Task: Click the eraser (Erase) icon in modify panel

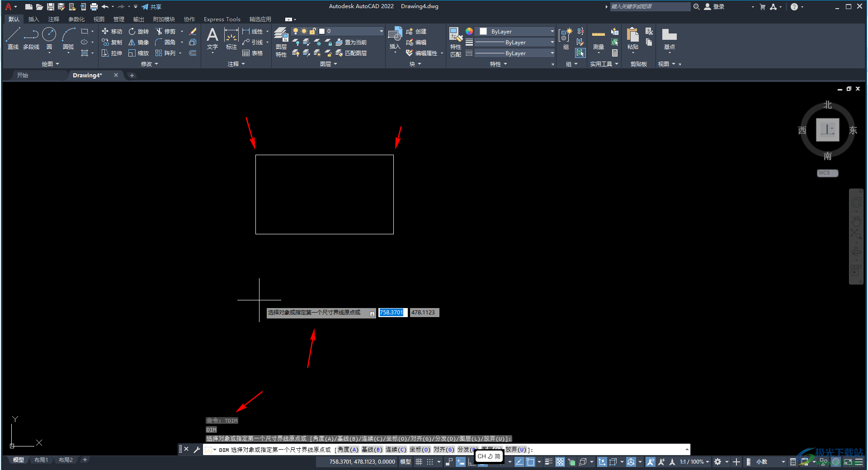Action: 193,31
